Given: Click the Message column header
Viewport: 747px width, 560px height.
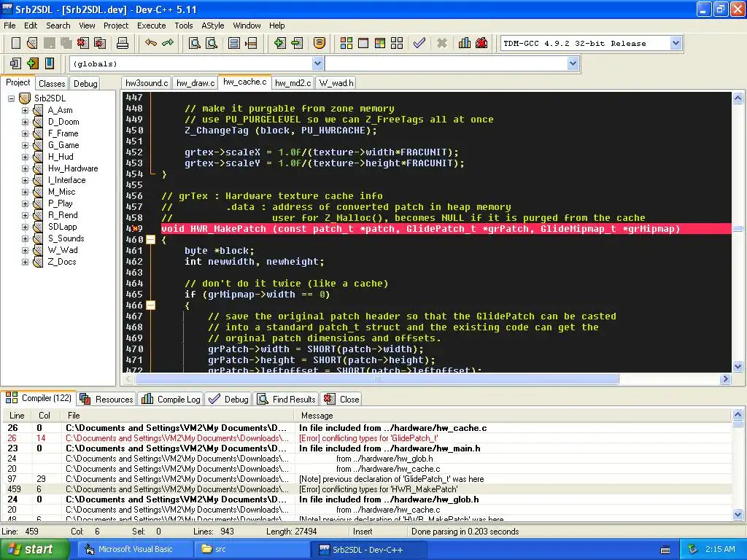Looking at the screenshot, I should click(x=513, y=416).
